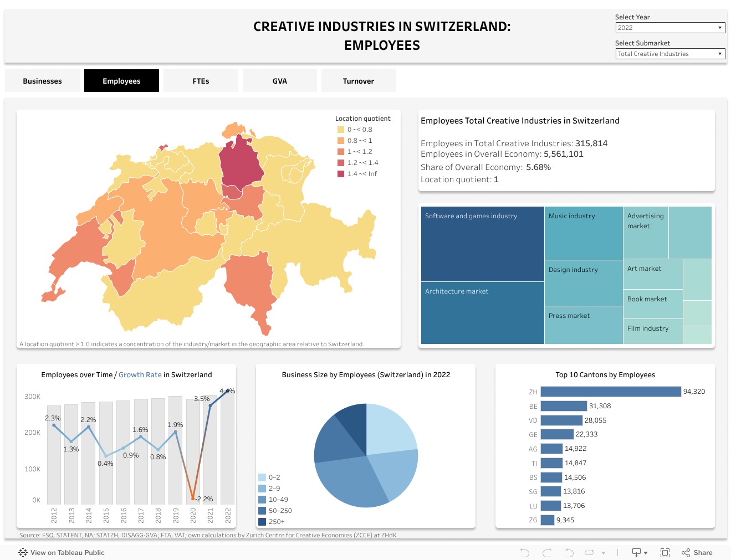Click the ZH bar in Top 10 Cantons
This screenshot has width=731, height=560.
pos(610,392)
